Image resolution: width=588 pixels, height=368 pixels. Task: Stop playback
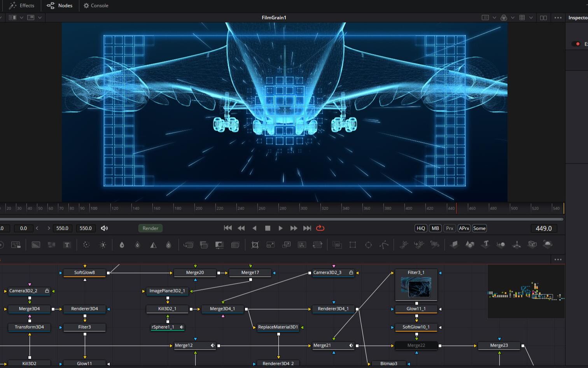pyautogui.click(x=268, y=228)
